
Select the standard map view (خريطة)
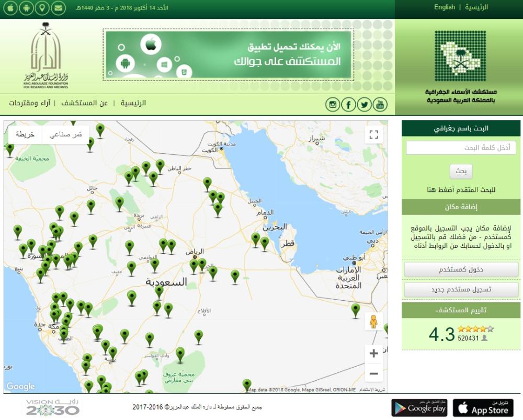click(25, 134)
